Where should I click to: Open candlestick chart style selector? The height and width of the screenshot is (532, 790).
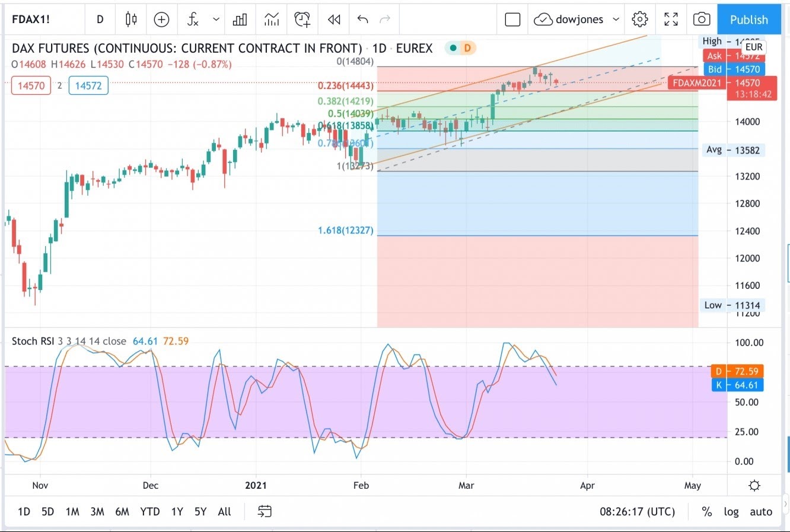tap(131, 20)
